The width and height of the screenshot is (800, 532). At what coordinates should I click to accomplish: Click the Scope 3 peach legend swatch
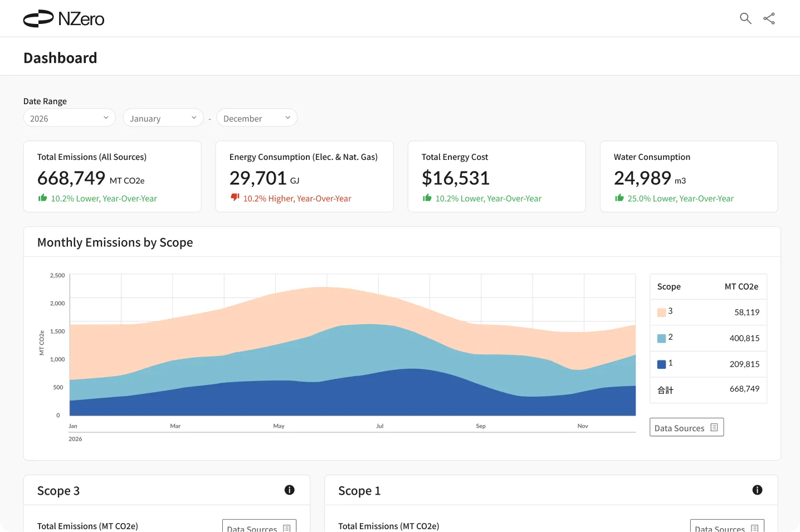pyautogui.click(x=661, y=313)
